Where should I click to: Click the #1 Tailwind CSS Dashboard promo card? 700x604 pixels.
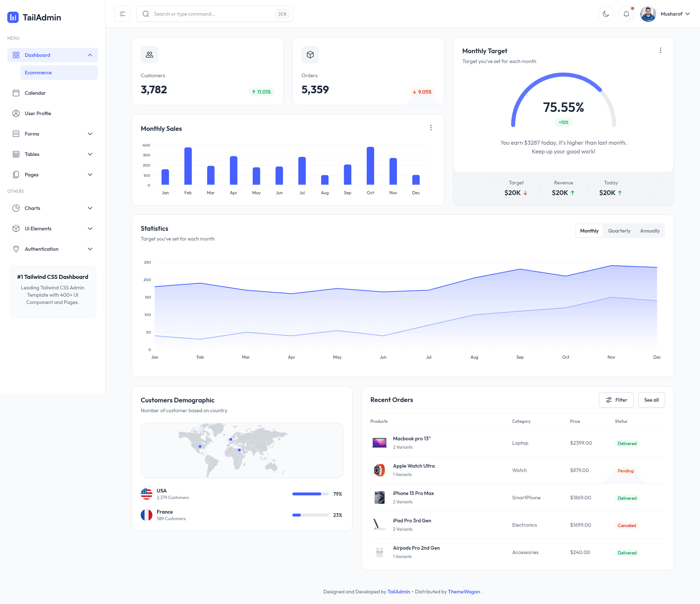pyautogui.click(x=53, y=292)
